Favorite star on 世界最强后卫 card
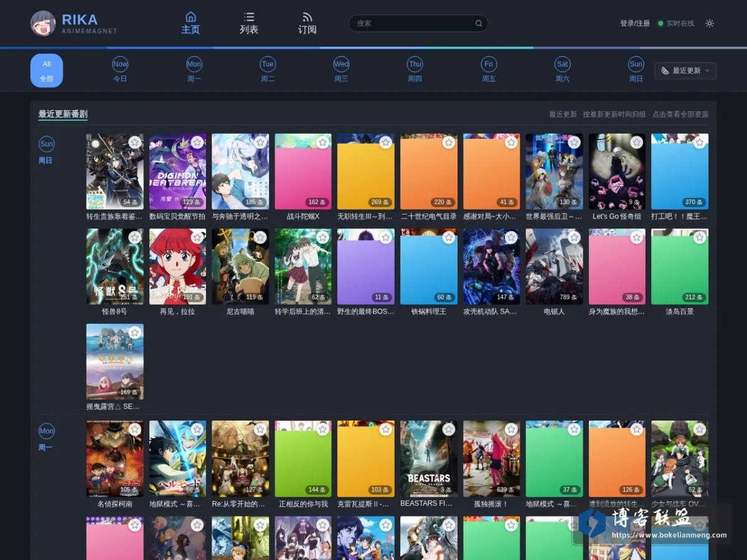This screenshot has height=560, width=747. tap(574, 142)
